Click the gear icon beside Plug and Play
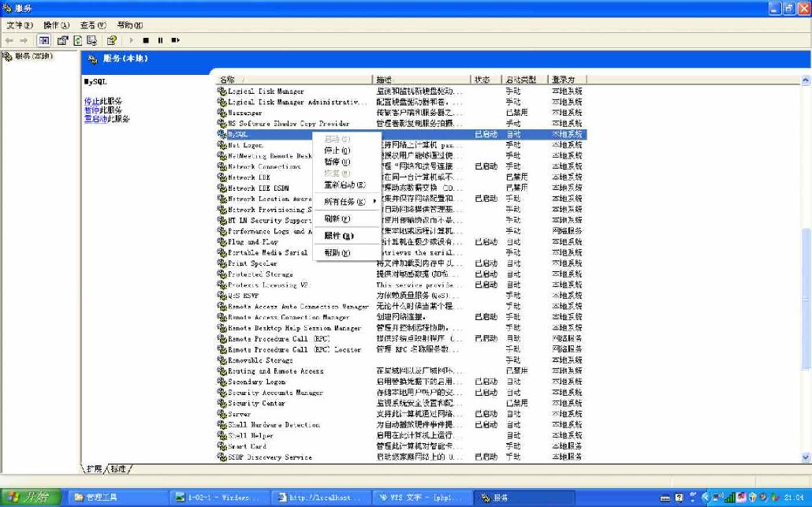Image resolution: width=812 pixels, height=507 pixels. [222, 242]
